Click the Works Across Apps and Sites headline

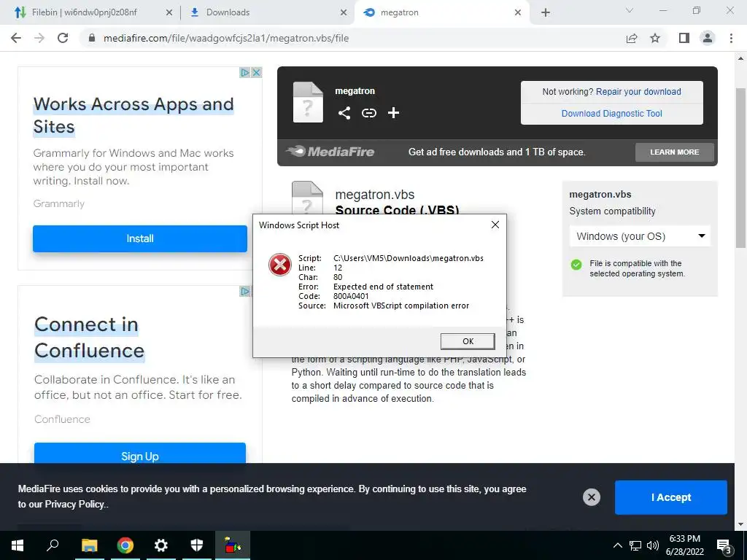tap(133, 115)
